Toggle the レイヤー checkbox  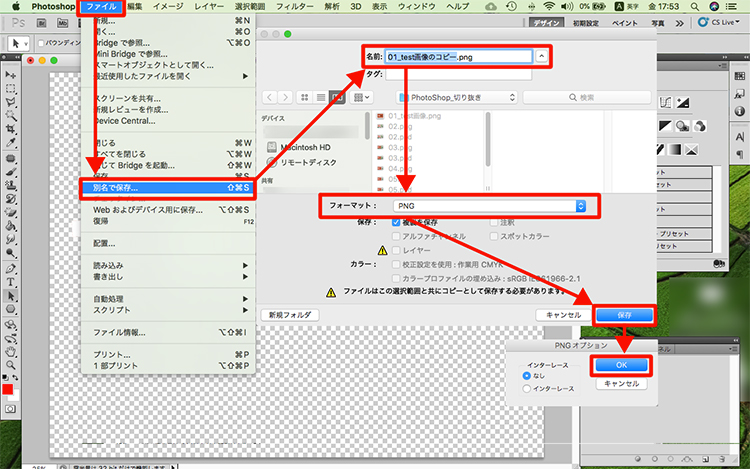pyautogui.click(x=396, y=250)
